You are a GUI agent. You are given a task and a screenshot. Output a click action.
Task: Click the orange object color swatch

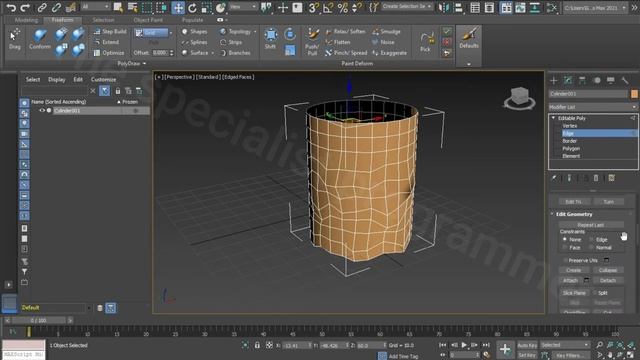click(x=634, y=94)
